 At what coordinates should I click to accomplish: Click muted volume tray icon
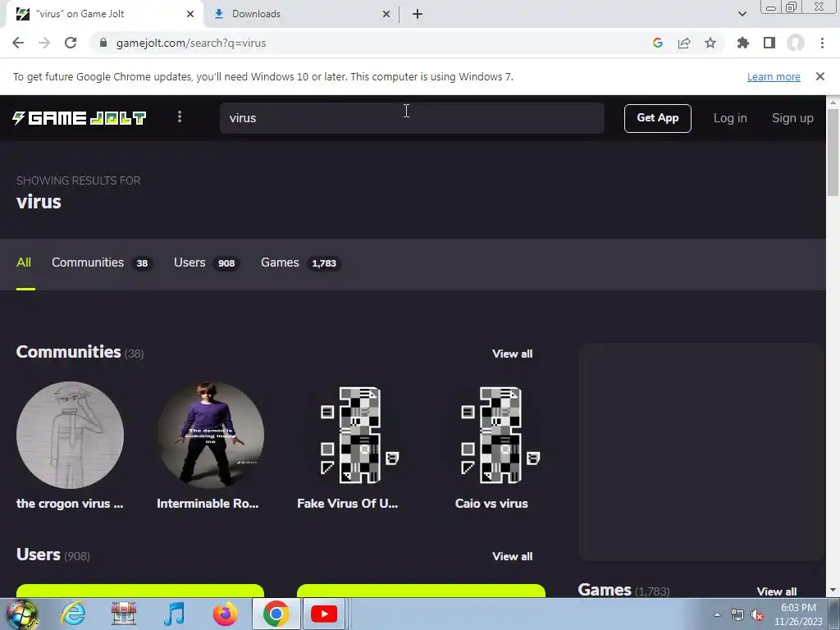757,614
